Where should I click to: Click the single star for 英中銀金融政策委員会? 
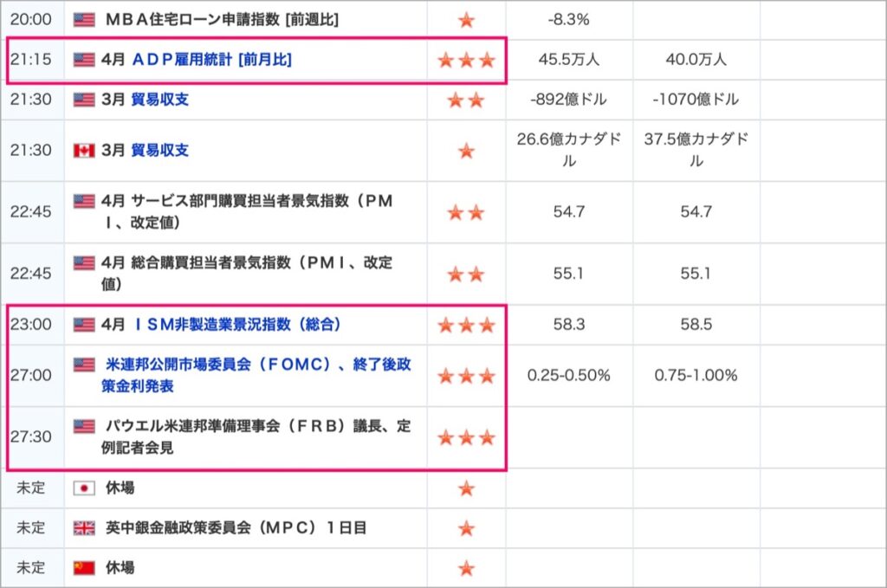467,528
